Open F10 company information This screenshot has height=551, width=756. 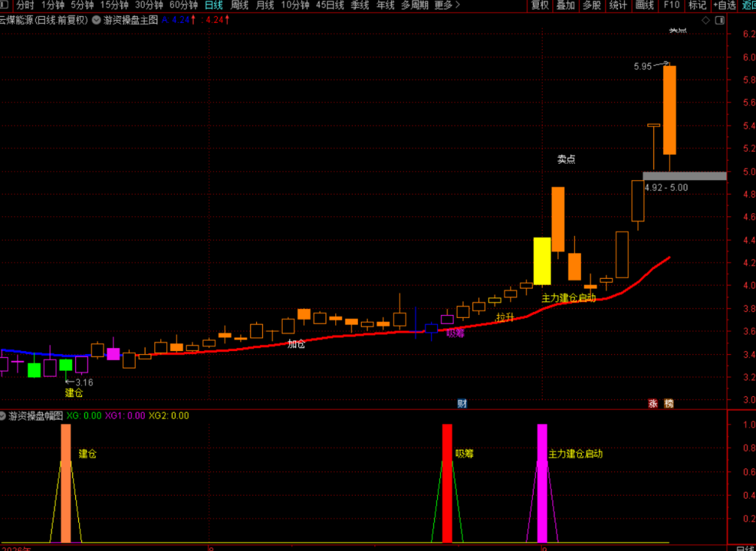tap(672, 5)
